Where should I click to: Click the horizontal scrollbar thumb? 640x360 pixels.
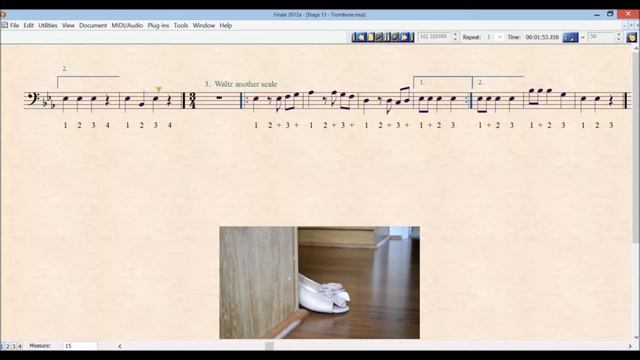click(269, 346)
